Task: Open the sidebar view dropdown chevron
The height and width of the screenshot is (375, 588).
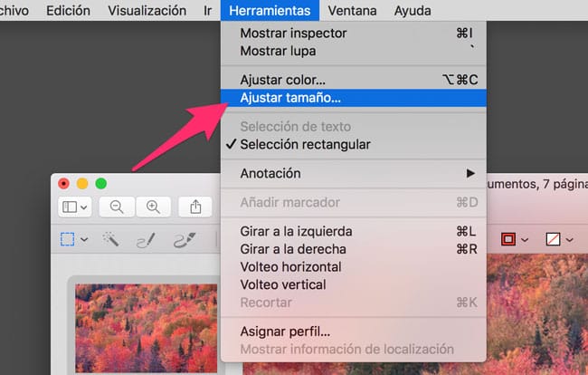Action: point(84,207)
